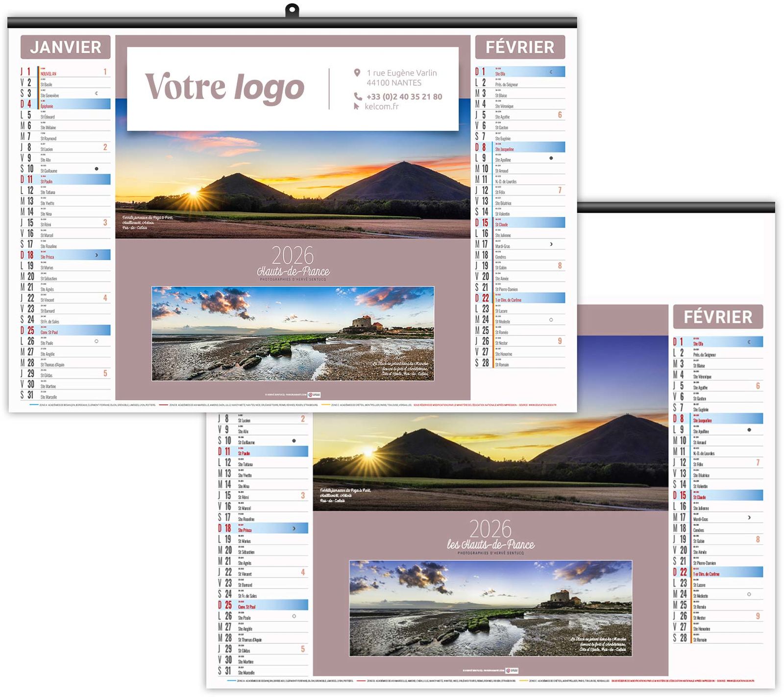
Task: Select "S 14 St Valentin" row on front calendar
Action: point(520,212)
